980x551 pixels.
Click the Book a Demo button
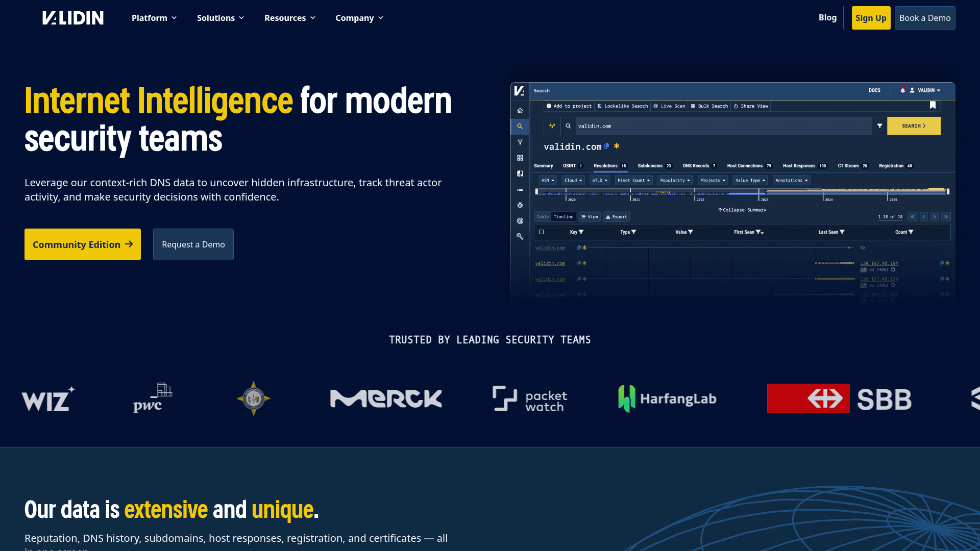tap(925, 18)
